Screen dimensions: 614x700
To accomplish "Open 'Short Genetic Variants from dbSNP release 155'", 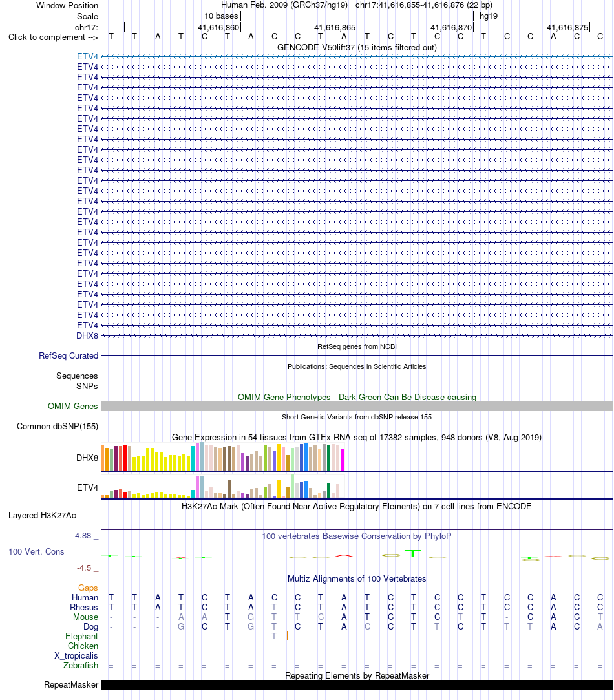I will coord(357,417).
